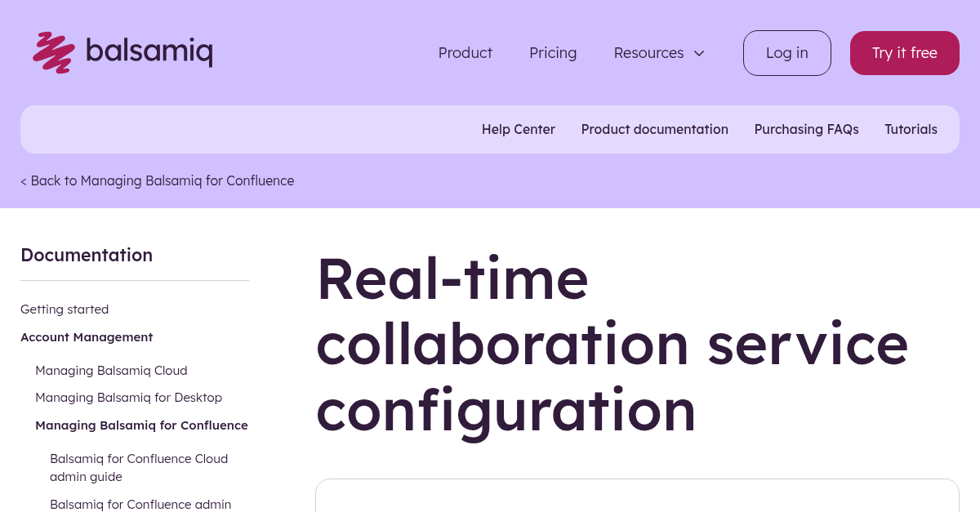
Task: Select Purchasing FAQs in the navigation
Action: pos(806,129)
